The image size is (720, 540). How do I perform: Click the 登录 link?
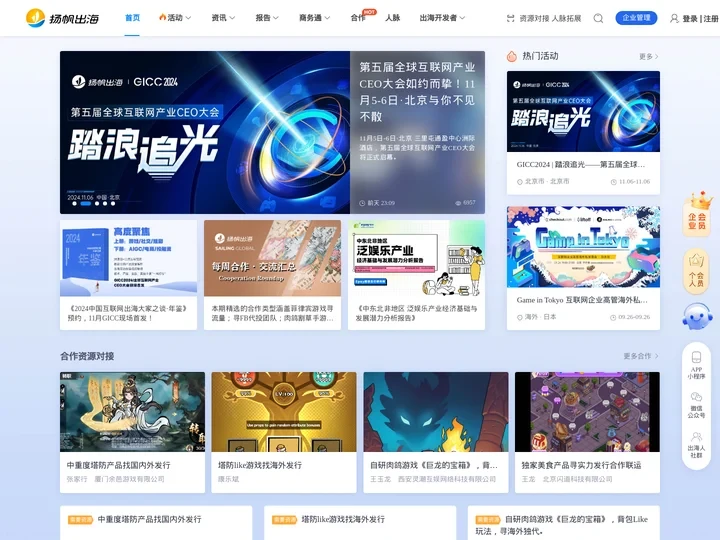pos(690,19)
